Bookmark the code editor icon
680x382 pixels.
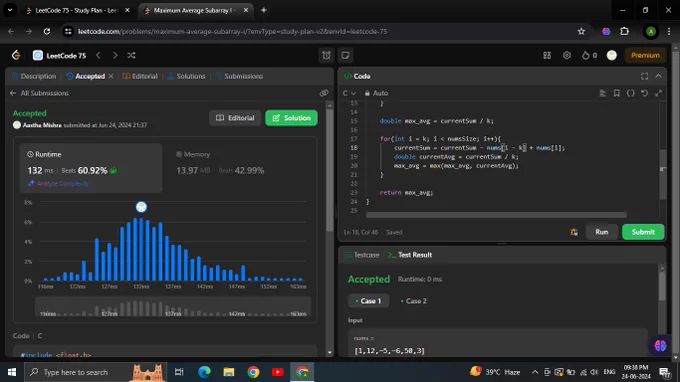(x=616, y=93)
